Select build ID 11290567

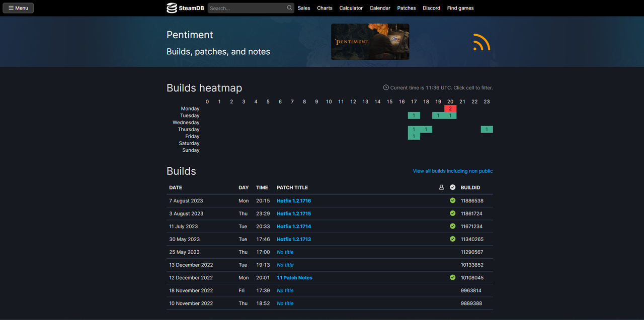click(472, 252)
